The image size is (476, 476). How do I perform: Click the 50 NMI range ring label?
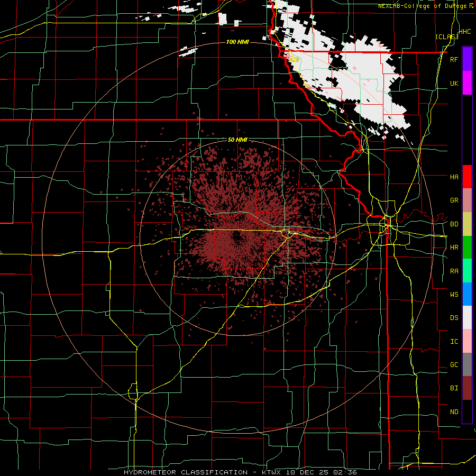(x=237, y=140)
